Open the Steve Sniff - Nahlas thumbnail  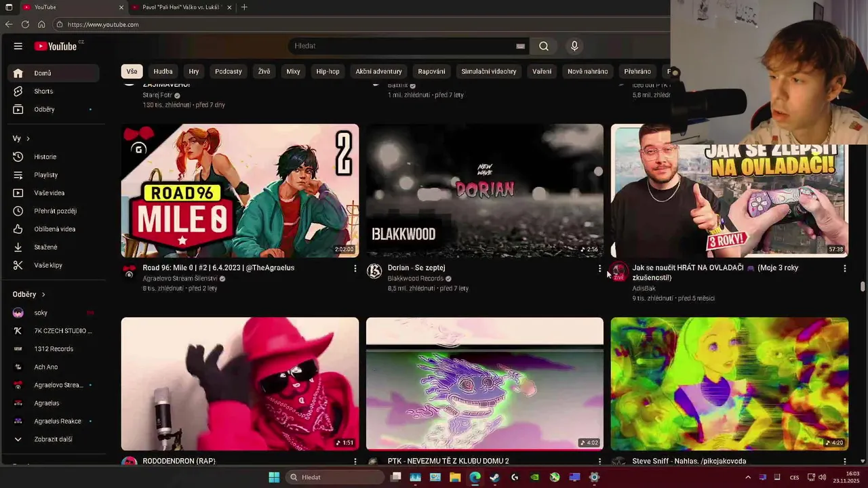point(730,384)
